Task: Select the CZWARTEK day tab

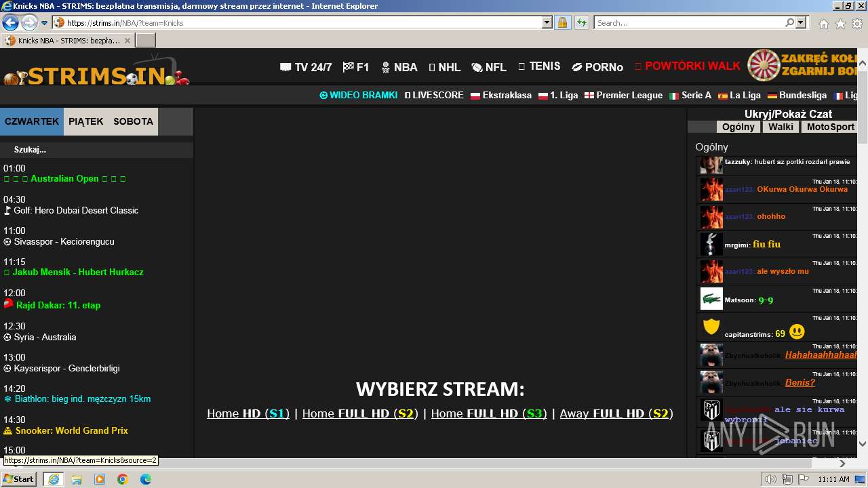Action: [x=32, y=121]
